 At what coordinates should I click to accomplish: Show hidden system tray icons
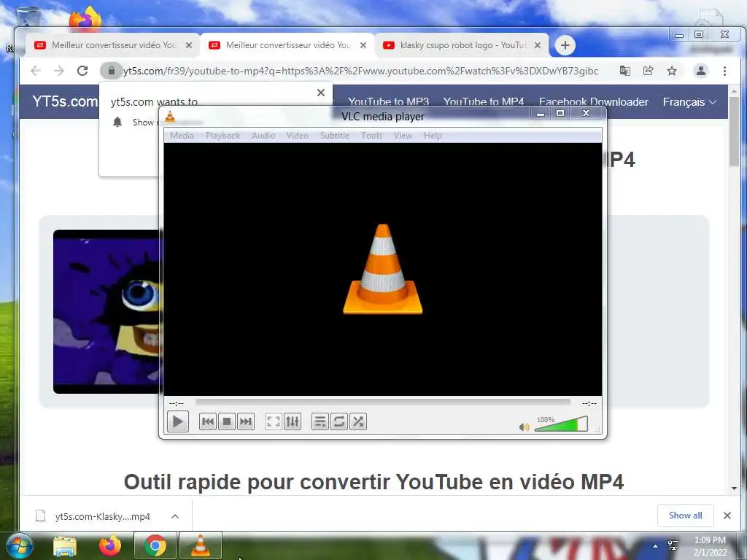point(656,546)
